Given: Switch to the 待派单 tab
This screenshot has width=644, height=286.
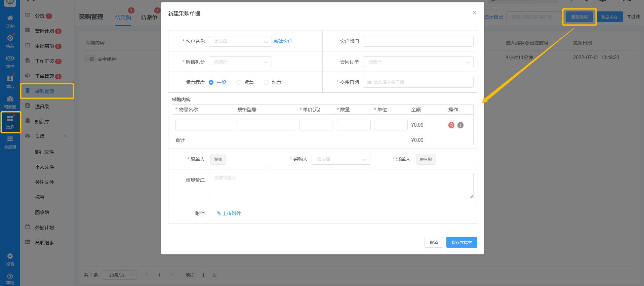Looking at the screenshot, I should (x=149, y=17).
